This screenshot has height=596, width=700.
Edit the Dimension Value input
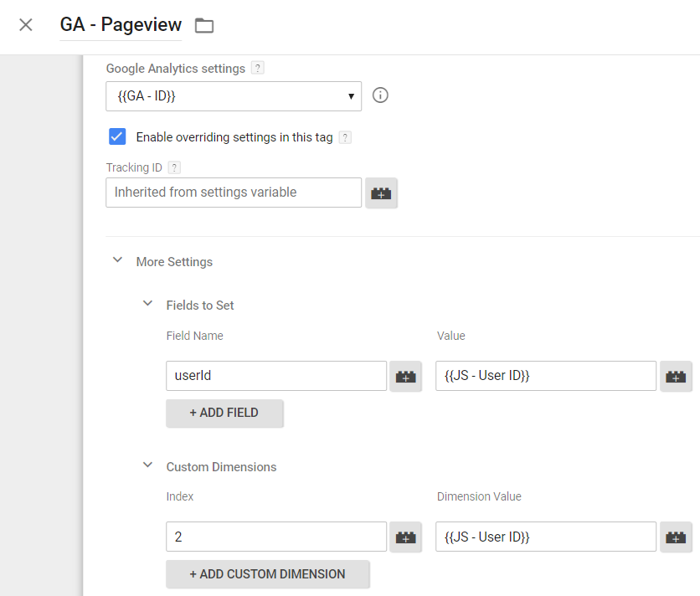tap(546, 537)
